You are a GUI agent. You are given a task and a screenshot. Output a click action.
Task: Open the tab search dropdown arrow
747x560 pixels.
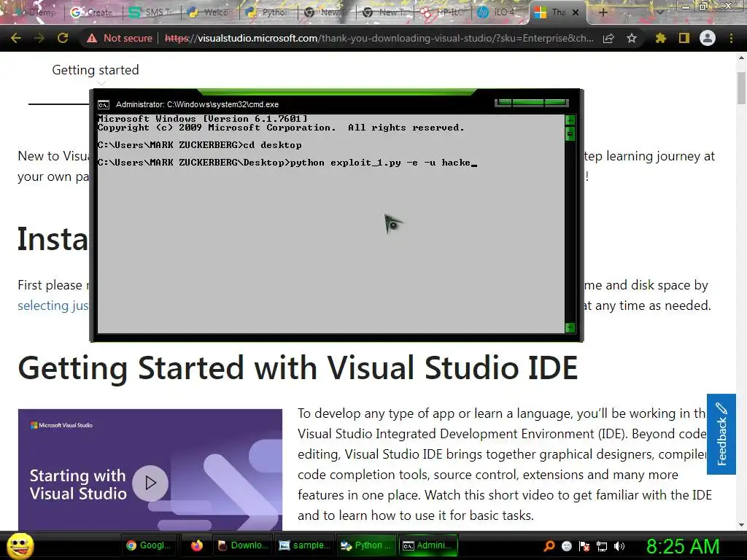point(659,12)
